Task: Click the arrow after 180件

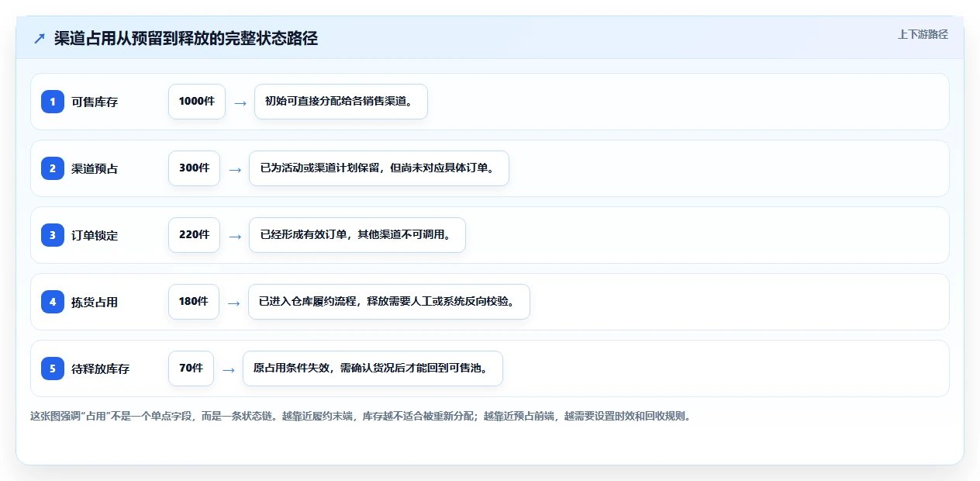Action: click(x=234, y=303)
